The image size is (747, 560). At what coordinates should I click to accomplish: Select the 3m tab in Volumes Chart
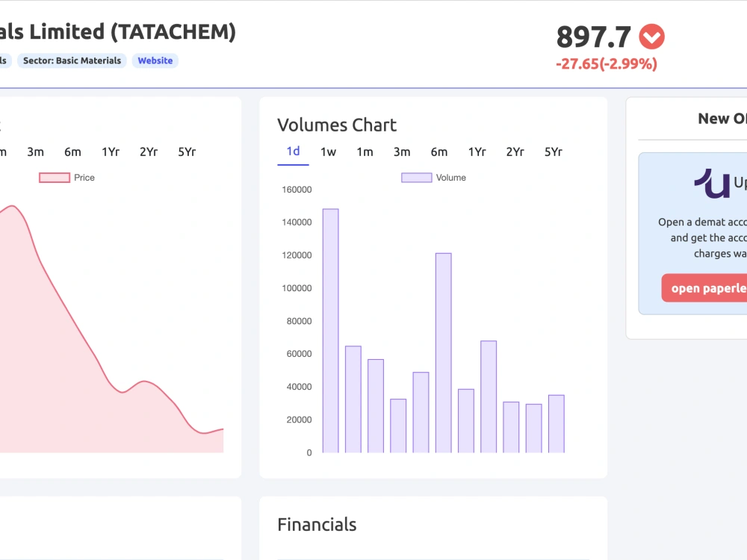[x=402, y=152]
